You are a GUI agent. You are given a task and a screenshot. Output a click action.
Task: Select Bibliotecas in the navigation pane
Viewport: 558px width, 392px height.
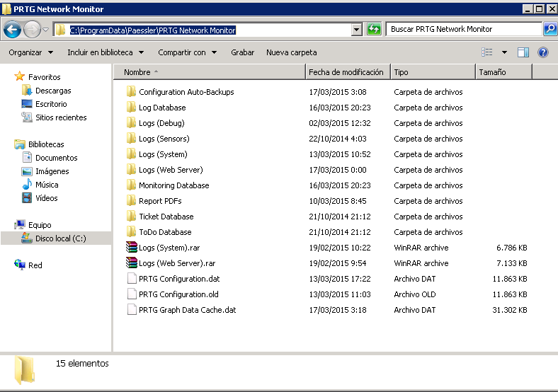46,144
